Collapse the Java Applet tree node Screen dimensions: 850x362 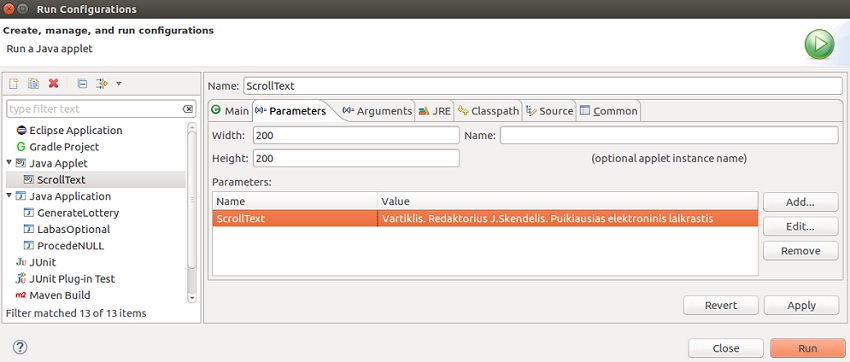(9, 163)
